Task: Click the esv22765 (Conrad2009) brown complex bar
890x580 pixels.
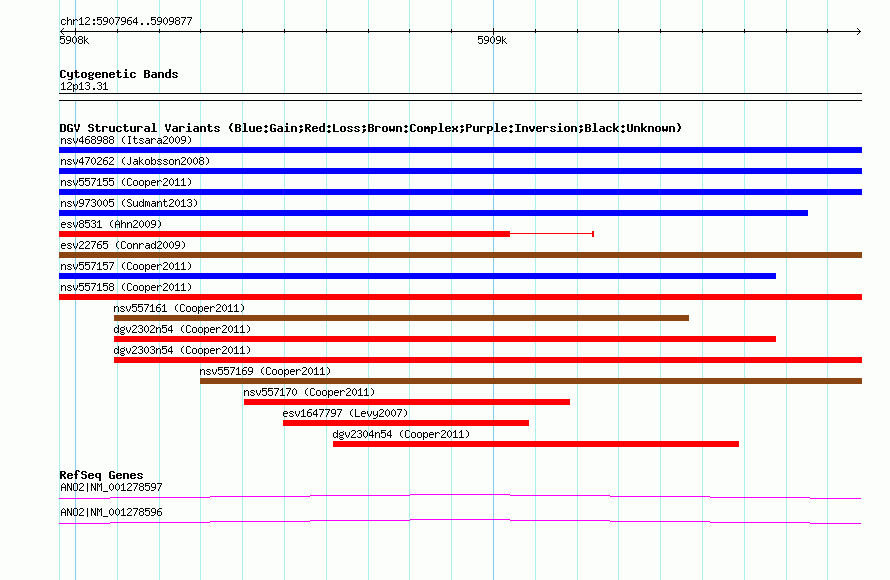Action: click(460, 255)
